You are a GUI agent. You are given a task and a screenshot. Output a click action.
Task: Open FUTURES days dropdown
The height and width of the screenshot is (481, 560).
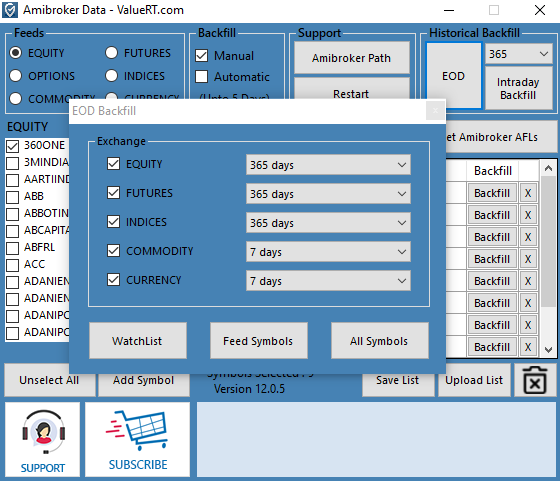[328, 194]
